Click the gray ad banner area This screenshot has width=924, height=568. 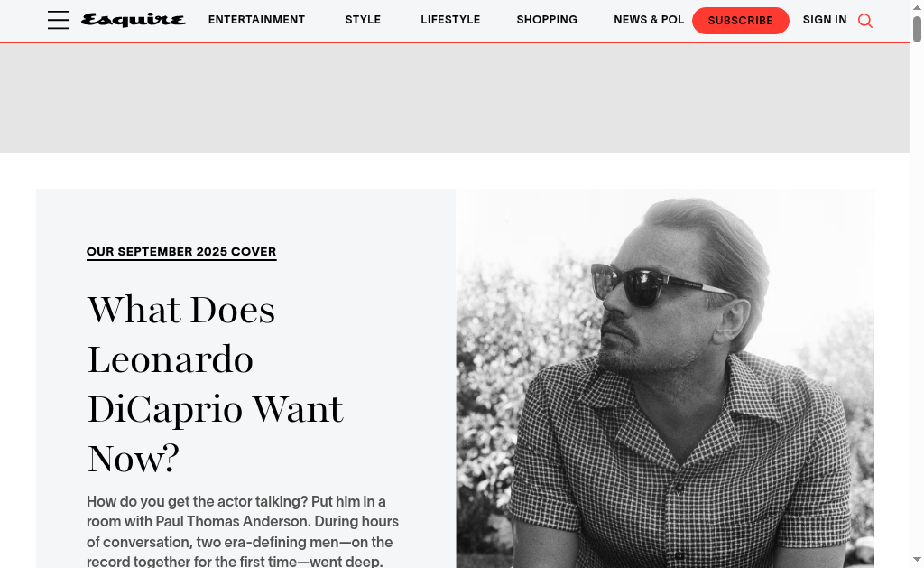click(x=455, y=98)
